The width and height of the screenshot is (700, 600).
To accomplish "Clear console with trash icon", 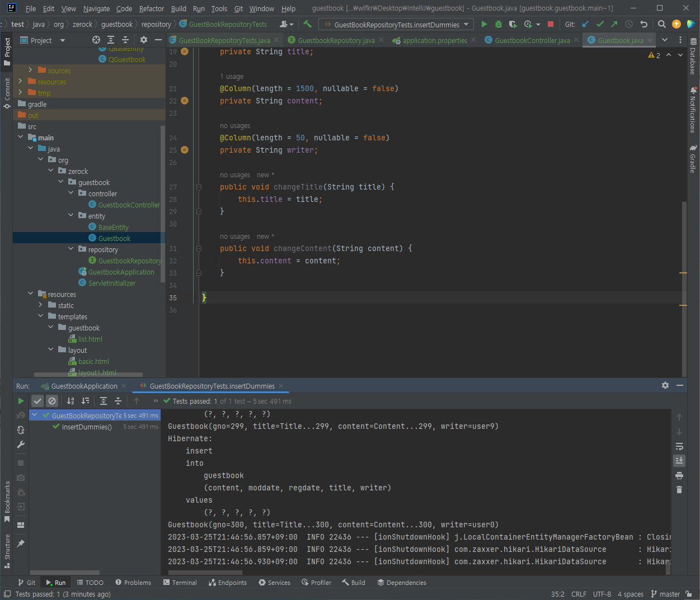I will click(679, 490).
